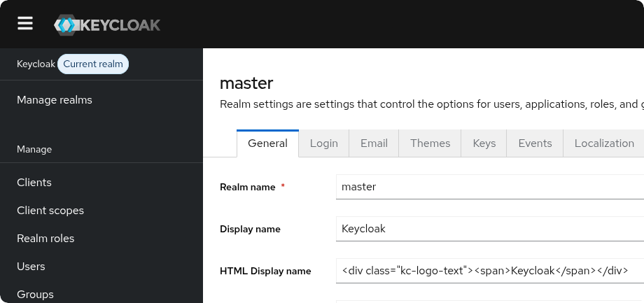Open the Localization tab
Viewport: 644px width, 303px height.
point(603,143)
